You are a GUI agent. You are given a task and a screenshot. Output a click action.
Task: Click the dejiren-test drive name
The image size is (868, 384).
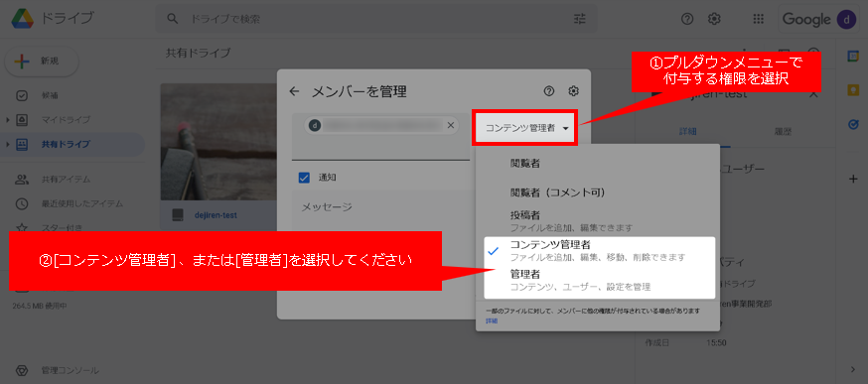[216, 214]
